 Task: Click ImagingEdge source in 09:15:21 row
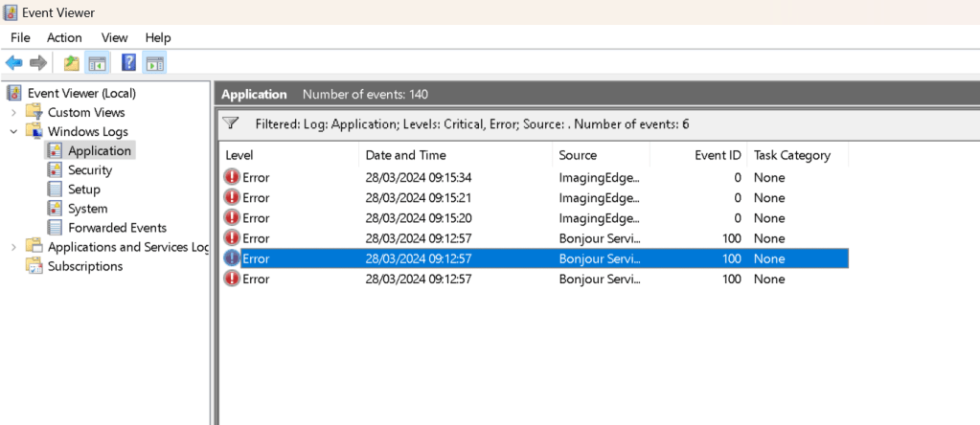pyautogui.click(x=600, y=198)
